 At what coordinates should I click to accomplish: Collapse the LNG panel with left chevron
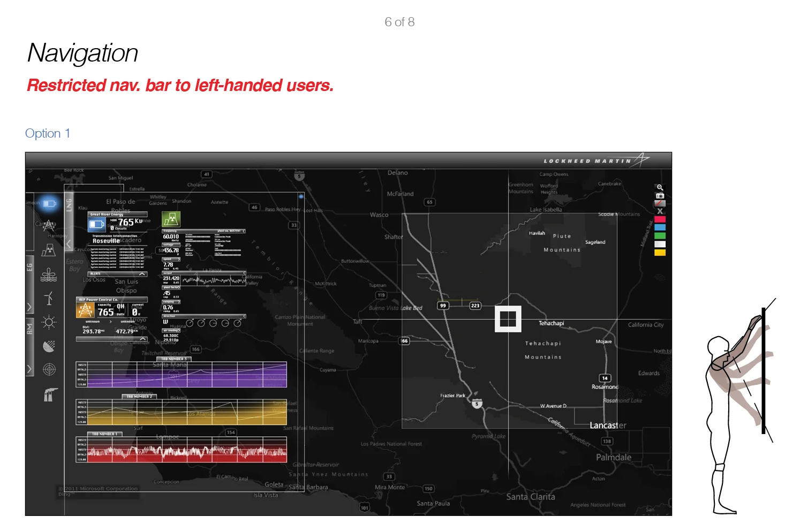[69, 244]
